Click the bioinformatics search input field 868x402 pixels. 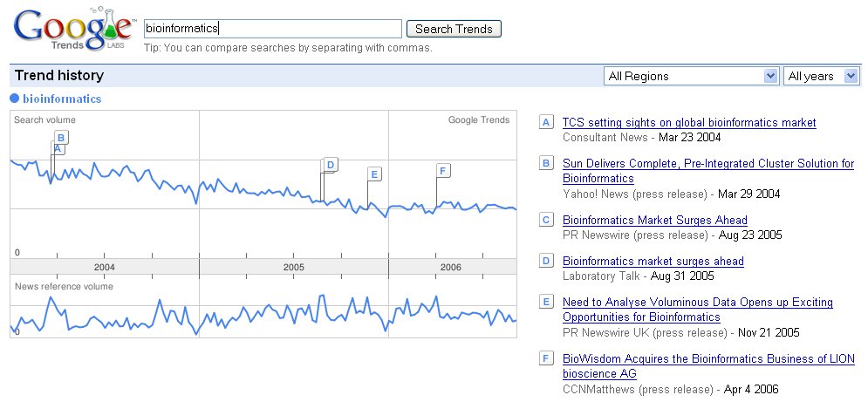272,29
